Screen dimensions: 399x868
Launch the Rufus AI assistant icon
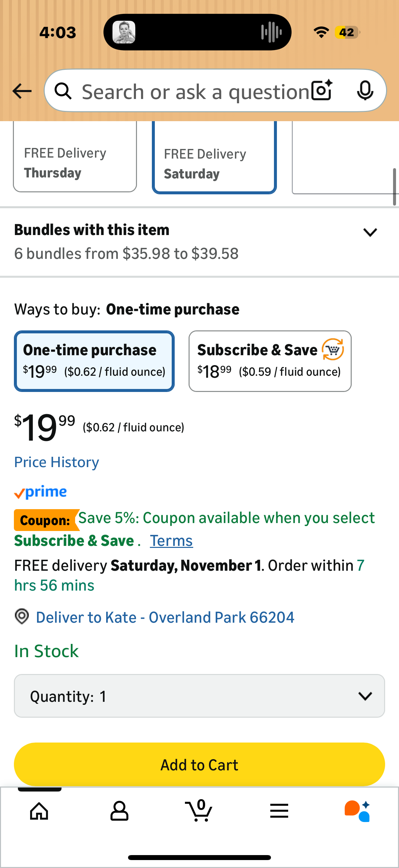coord(357,811)
